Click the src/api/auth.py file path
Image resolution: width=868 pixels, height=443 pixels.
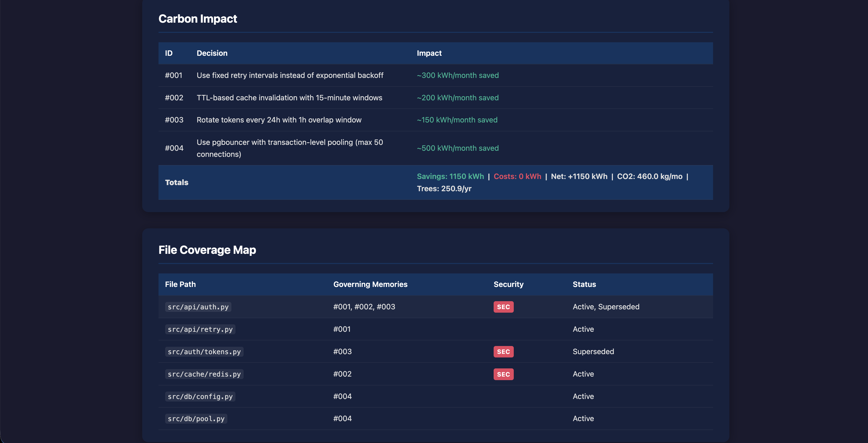coord(198,307)
